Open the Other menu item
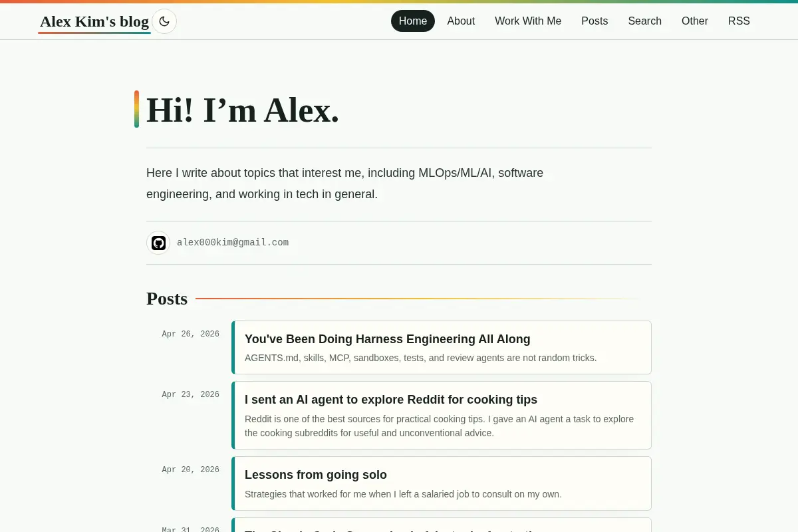798x532 pixels. [x=695, y=21]
